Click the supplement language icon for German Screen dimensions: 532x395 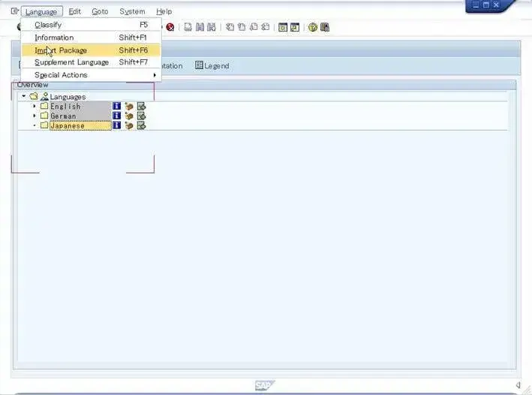(x=142, y=116)
